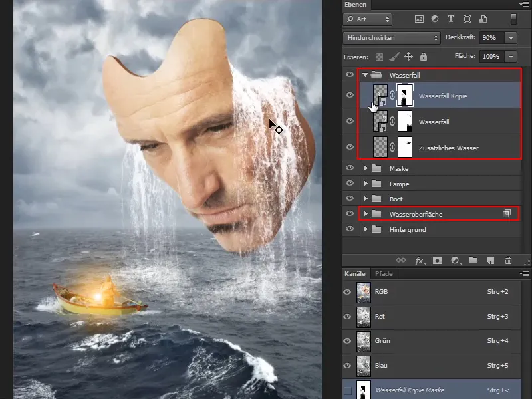The height and width of the screenshot is (399, 532).
Task: Switch to the Kanäle tab
Action: [x=355, y=273]
